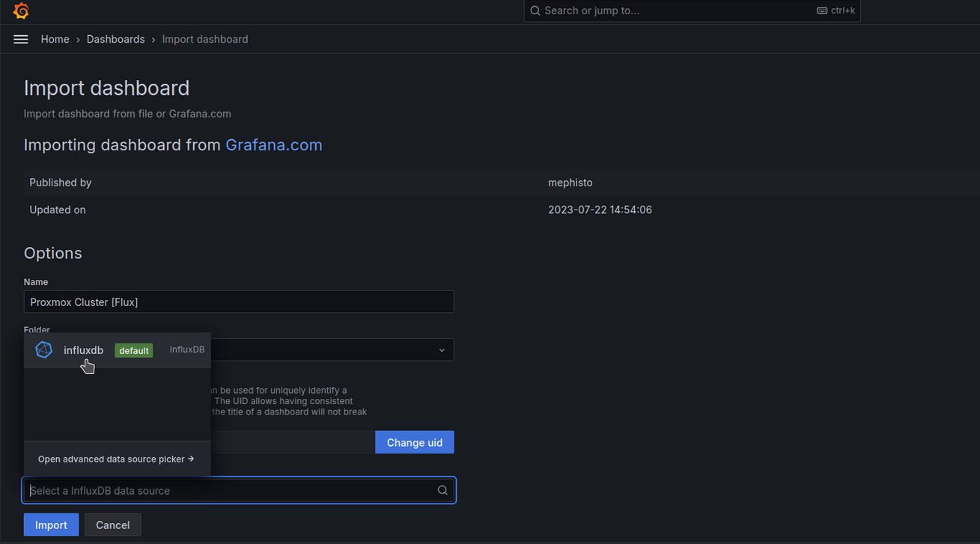Go to Home breadcrumb
Screen dimensions: 980x544
point(55,39)
